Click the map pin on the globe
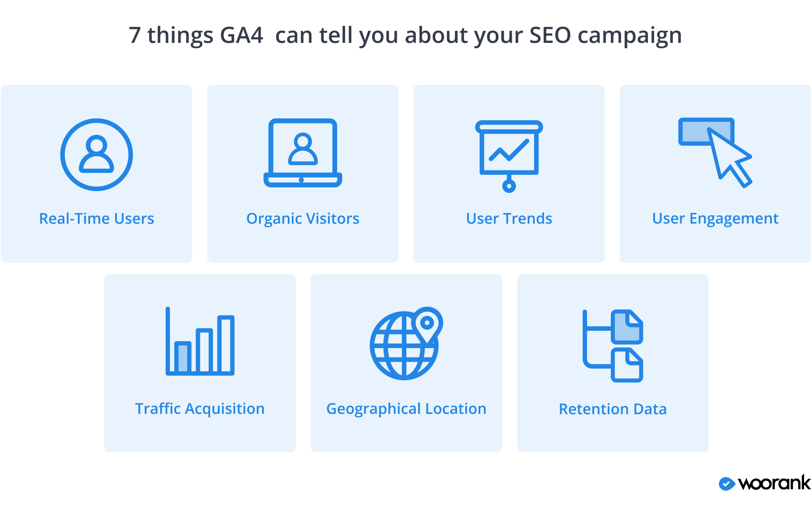This screenshot has width=812, height=508. (427, 323)
